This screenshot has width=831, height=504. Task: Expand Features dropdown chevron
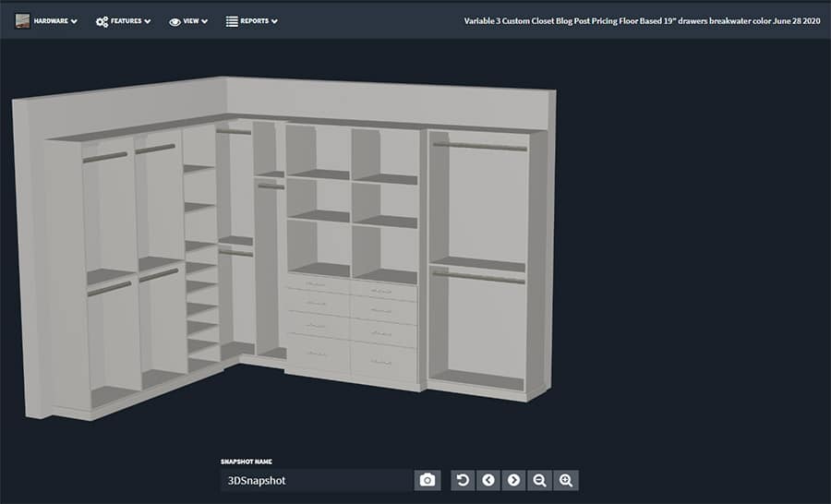click(x=148, y=22)
